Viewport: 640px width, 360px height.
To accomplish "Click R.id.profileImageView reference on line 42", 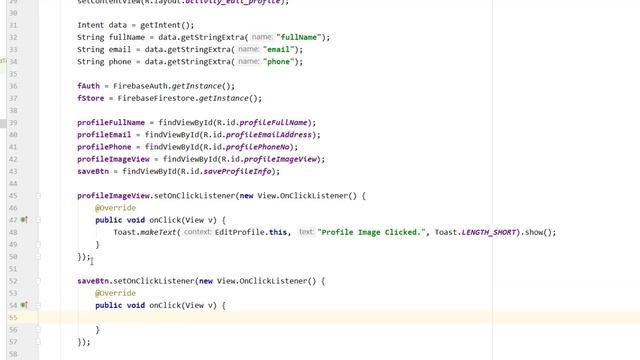I will point(269,159).
